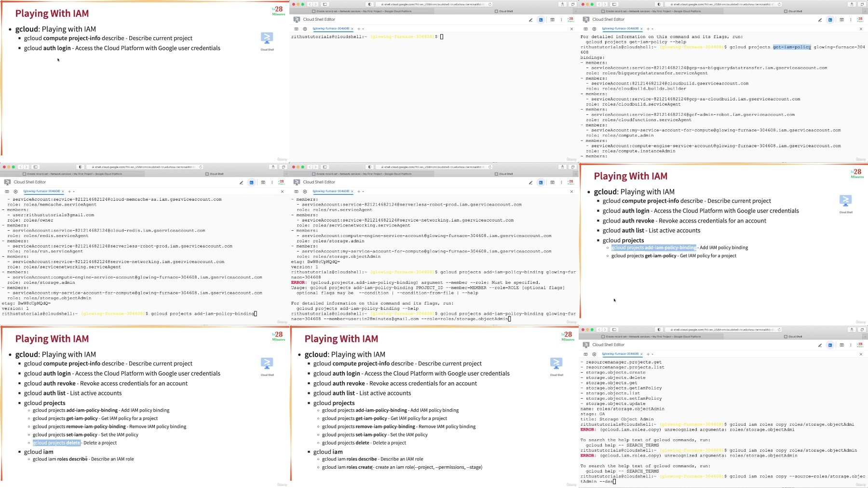Click keyboard icon in the cloud-memcache frame
Image resolution: width=868 pixels, height=488 pixels.
7,192
